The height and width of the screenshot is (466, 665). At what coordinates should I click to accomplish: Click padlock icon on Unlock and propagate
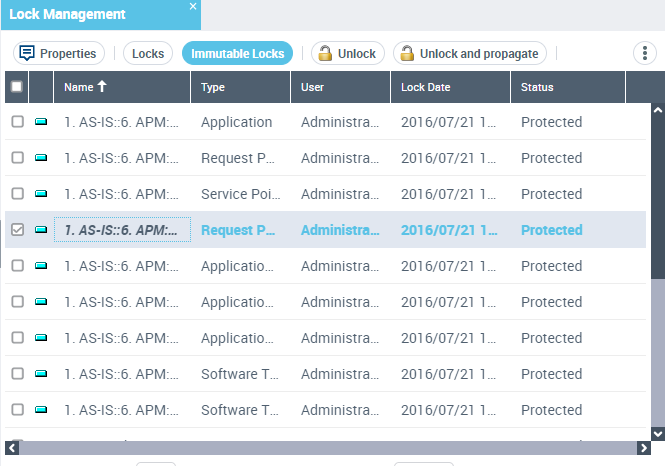pos(406,53)
